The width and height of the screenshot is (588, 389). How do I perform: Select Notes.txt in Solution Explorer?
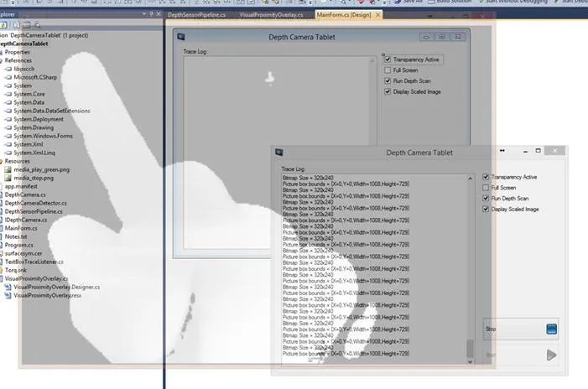pos(16,236)
